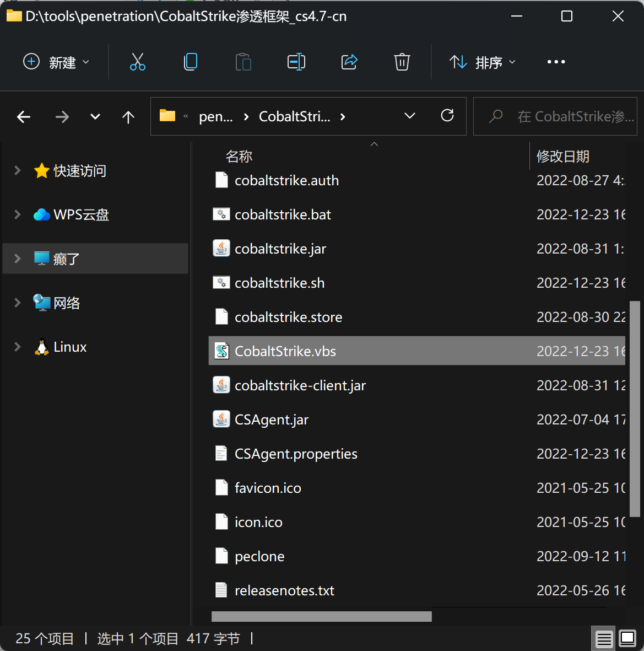Sort by the 名称 column header
The image size is (644, 651).
[x=239, y=157]
